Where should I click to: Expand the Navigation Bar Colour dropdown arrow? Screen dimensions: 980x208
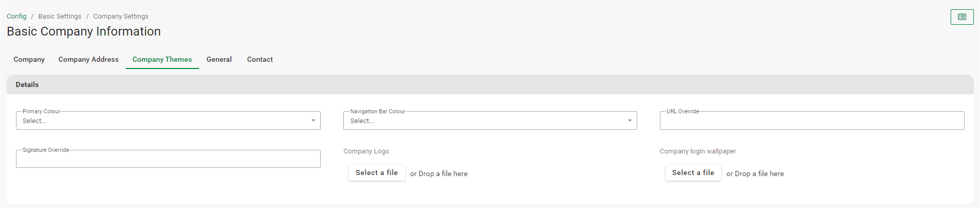(x=629, y=121)
